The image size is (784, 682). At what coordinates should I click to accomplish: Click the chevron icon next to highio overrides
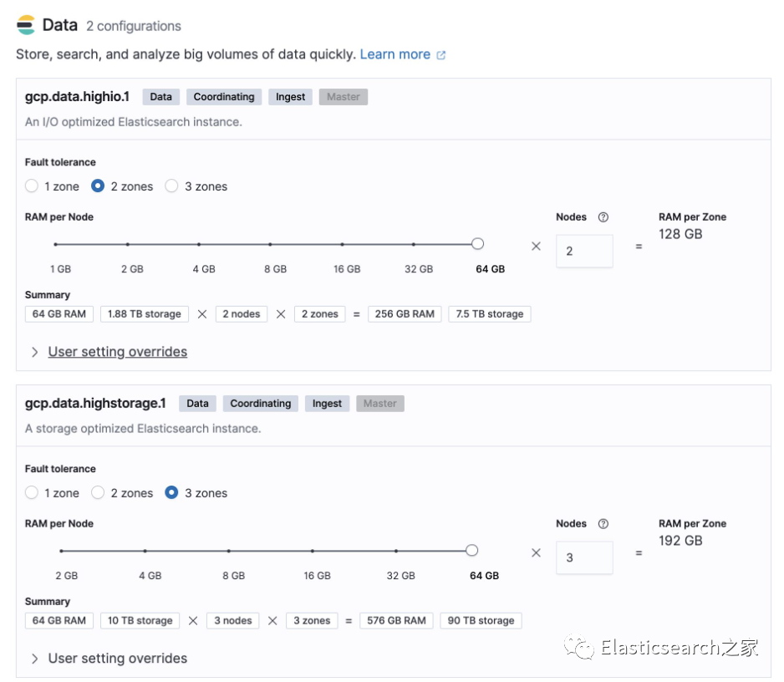34,352
